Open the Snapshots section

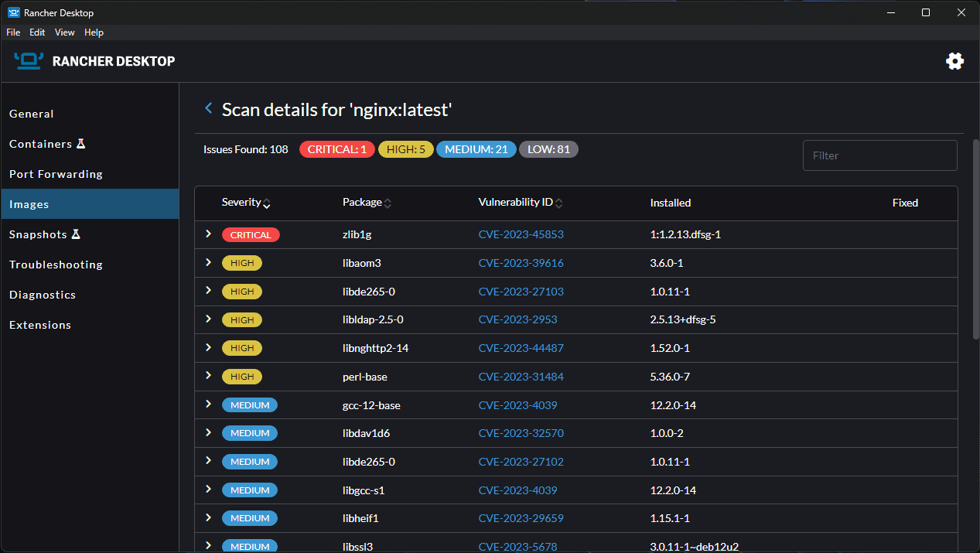(90, 234)
